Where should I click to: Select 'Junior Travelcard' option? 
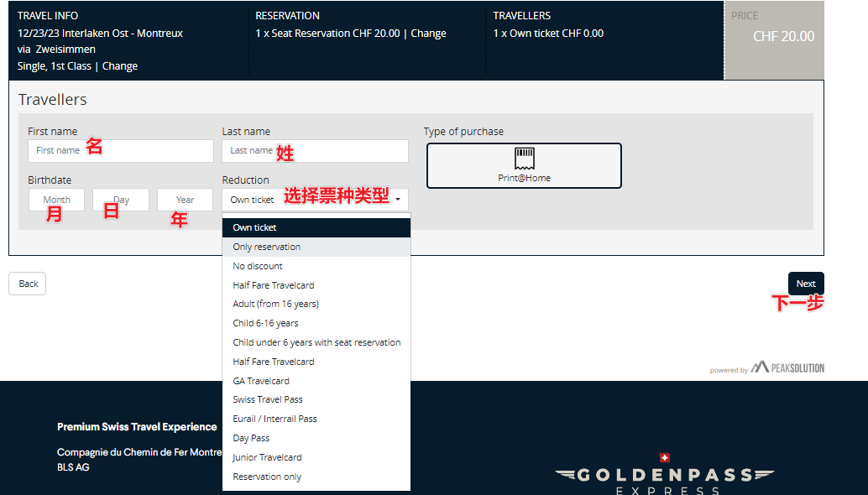point(316,457)
